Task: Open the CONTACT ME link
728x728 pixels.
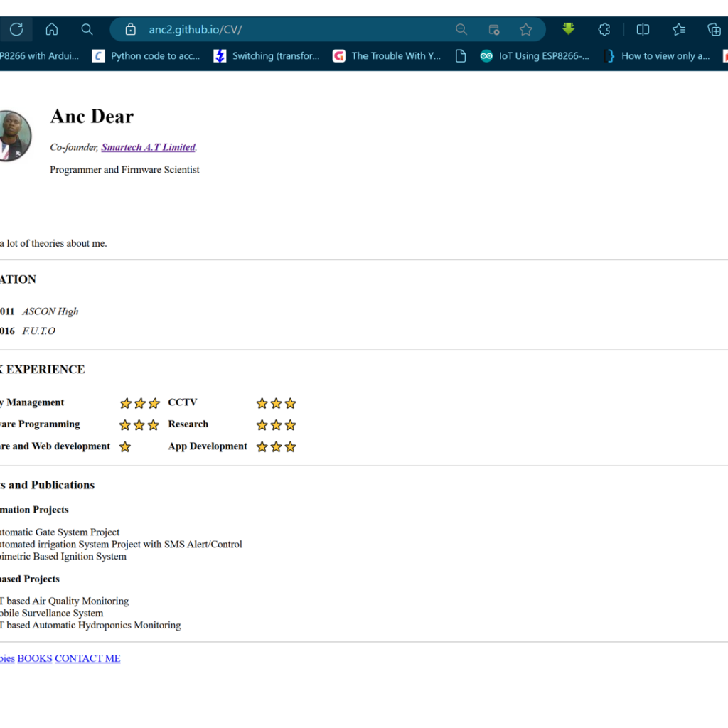Action: (87, 658)
